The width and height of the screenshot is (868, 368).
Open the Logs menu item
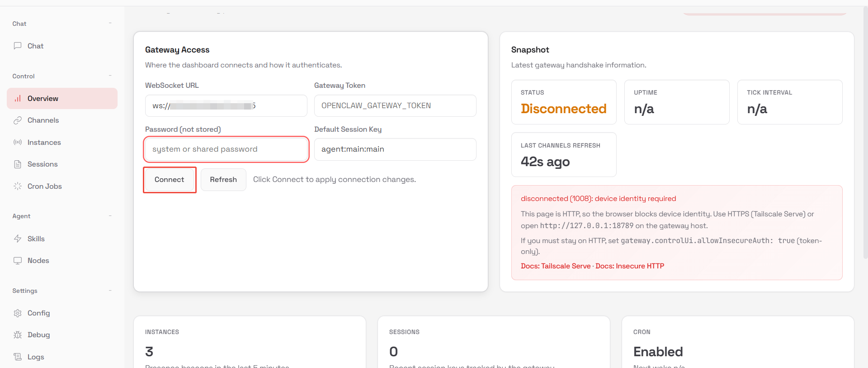click(35, 357)
